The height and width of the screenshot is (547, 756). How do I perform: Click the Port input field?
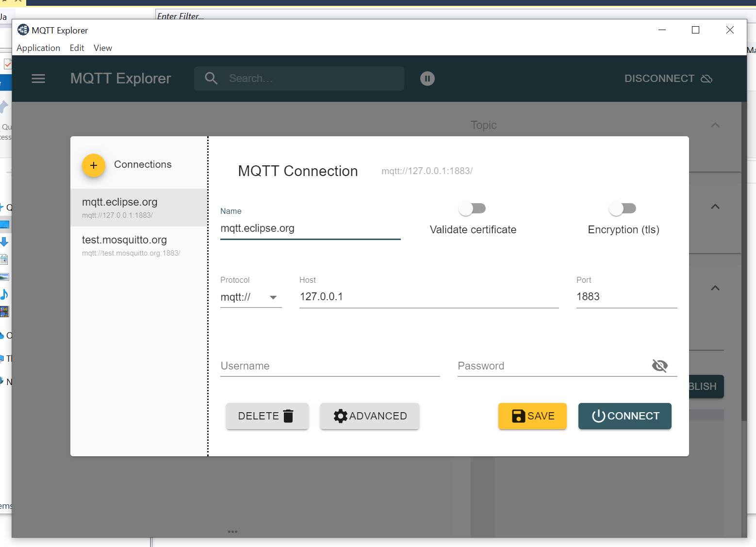coord(626,297)
